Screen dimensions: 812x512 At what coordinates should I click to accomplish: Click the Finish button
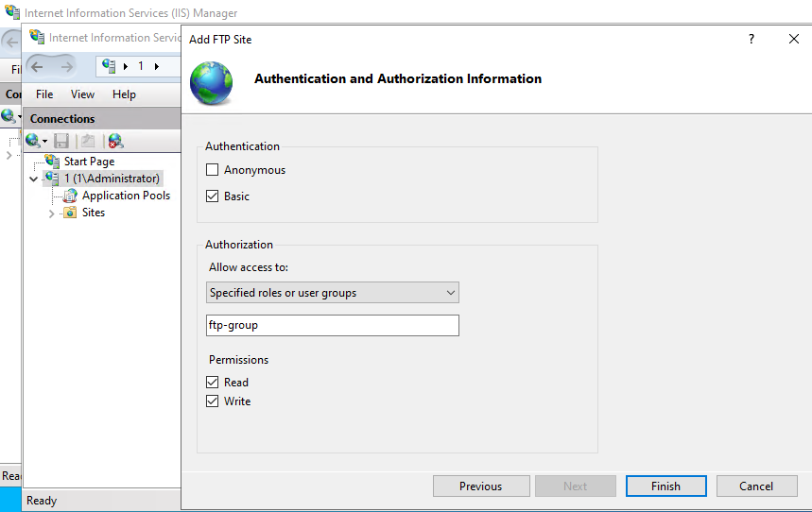coord(666,486)
